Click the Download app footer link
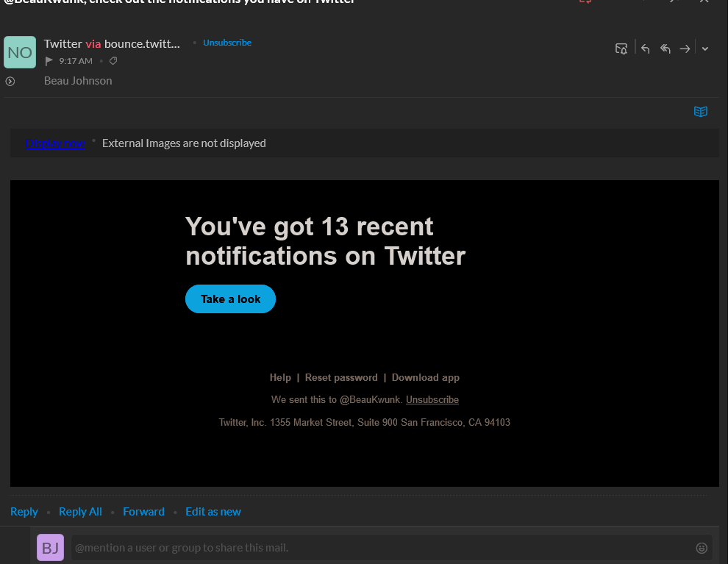The width and height of the screenshot is (728, 564). [425, 377]
